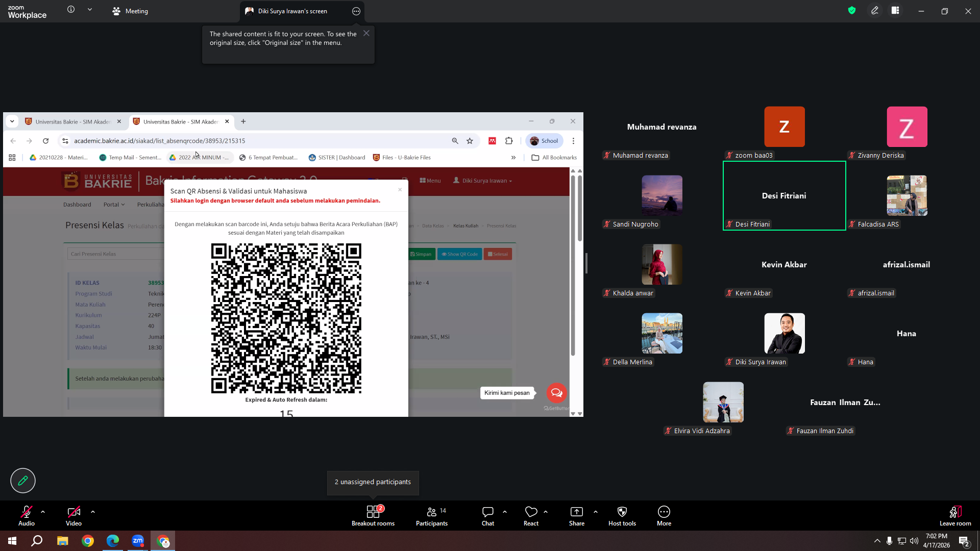Open the red chat bubble message widget

556,393
